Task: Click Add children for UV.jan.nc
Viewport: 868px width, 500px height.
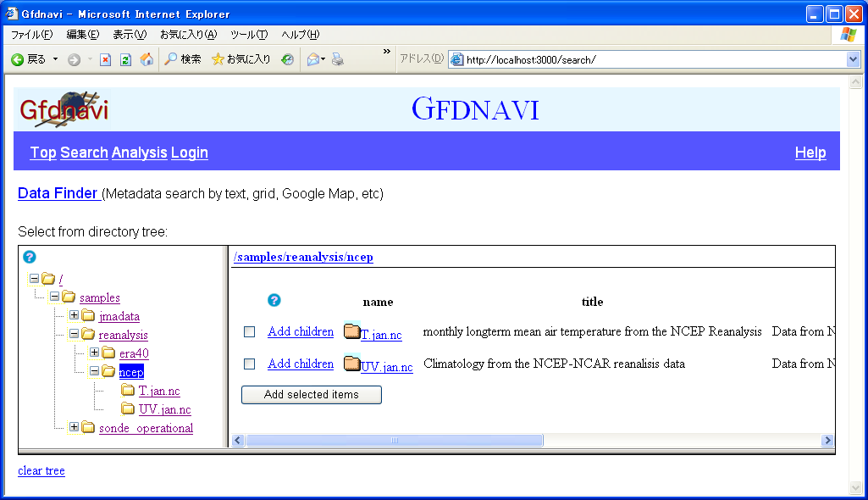Action: (301, 364)
